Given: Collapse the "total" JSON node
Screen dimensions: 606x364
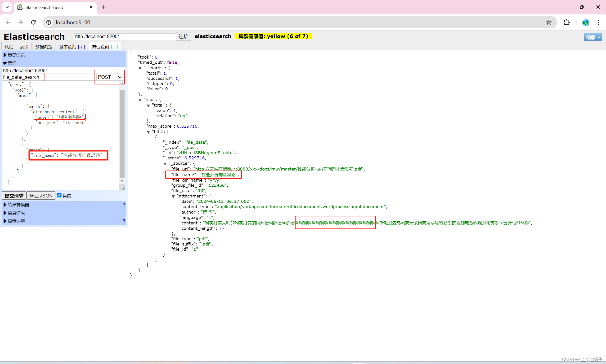Looking at the screenshot, I should pos(148,105).
